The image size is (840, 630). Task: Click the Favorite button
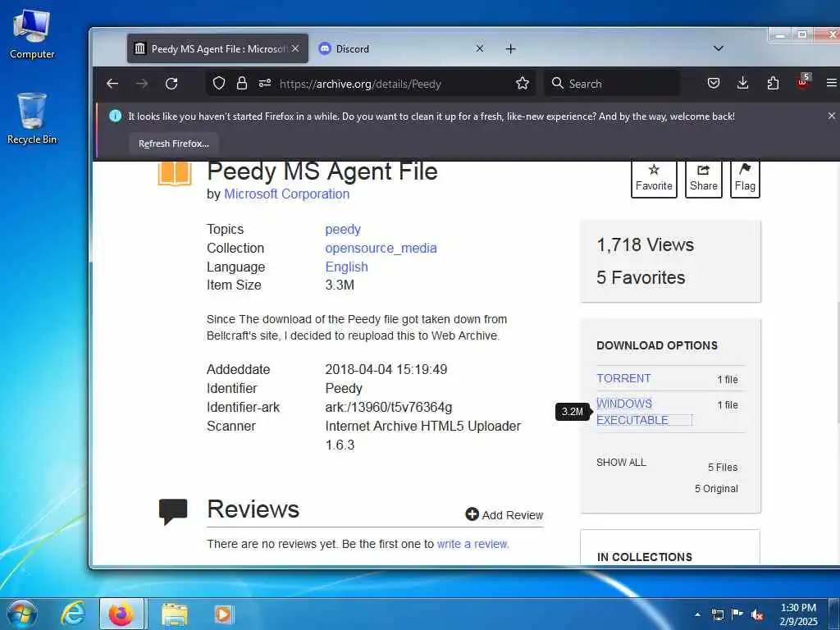pos(654,179)
